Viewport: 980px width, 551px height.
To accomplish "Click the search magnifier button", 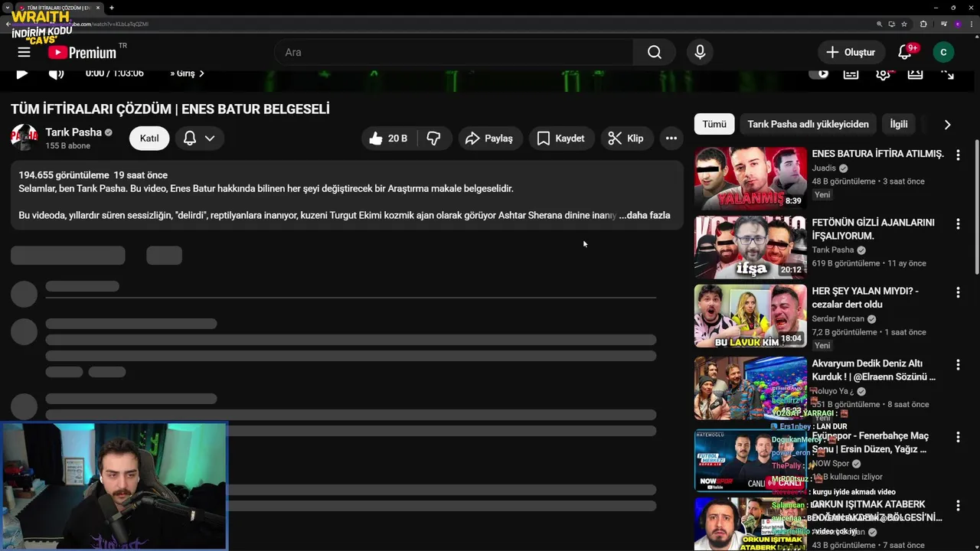I will [x=654, y=52].
